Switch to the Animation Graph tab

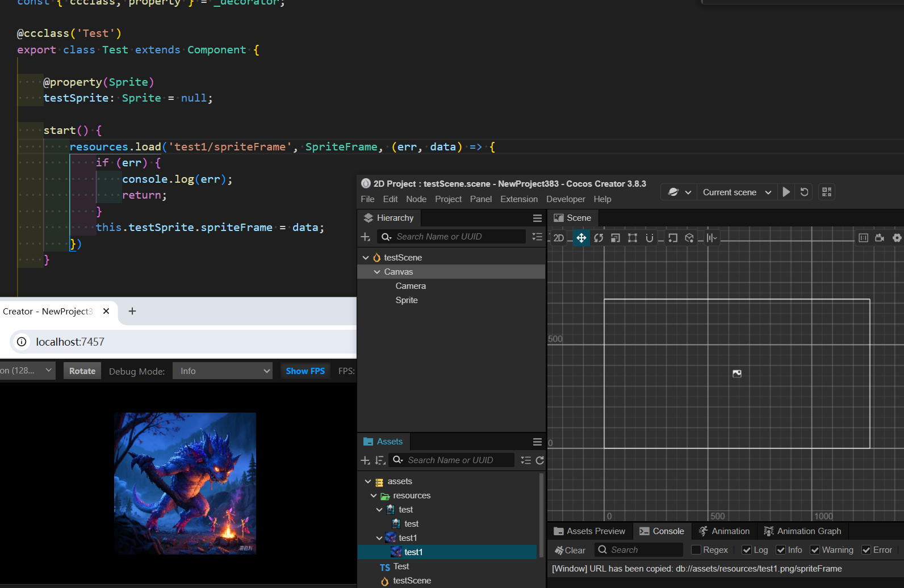[802, 531]
